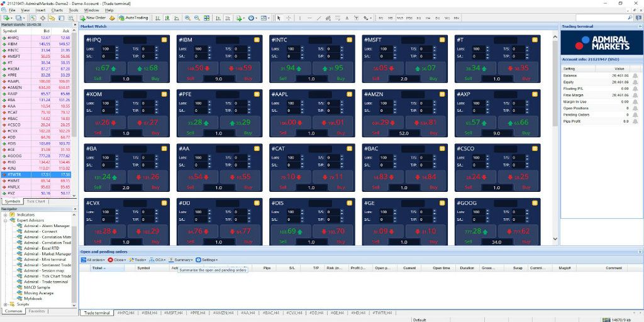Screen dimensions: 644x322
Task: Click the zoom out magnifier icon
Action: coord(197,18)
